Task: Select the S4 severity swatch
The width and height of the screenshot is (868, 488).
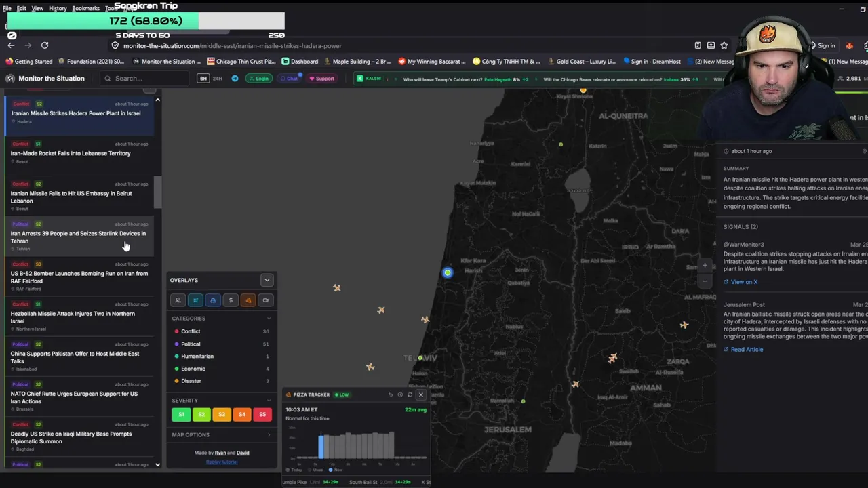Action: click(242, 414)
